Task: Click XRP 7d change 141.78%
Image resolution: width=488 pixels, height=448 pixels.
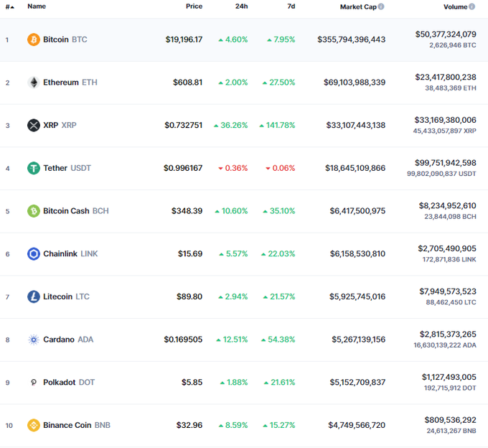Action: point(277,125)
